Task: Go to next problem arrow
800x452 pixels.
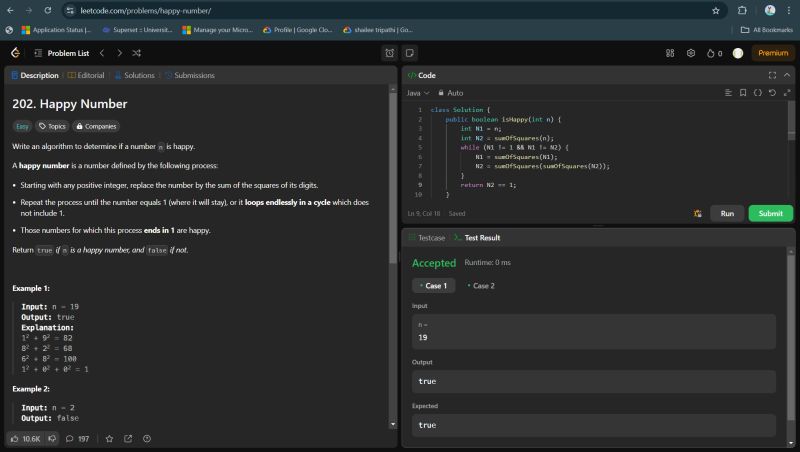Action: [119, 53]
